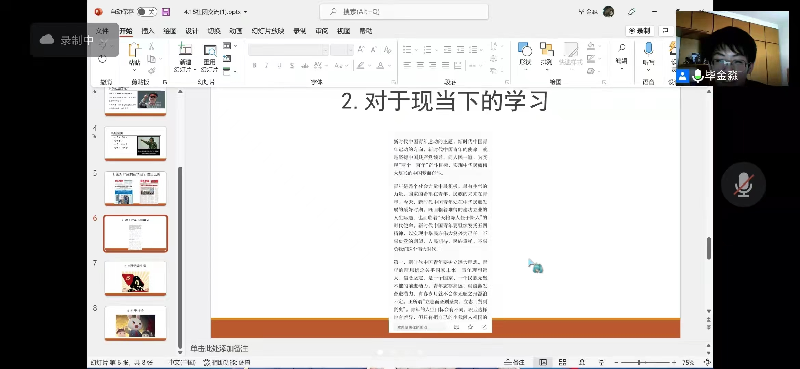The height and width of the screenshot is (369, 800).
Task: Open the Draw ribbon tab
Action: [x=169, y=31]
